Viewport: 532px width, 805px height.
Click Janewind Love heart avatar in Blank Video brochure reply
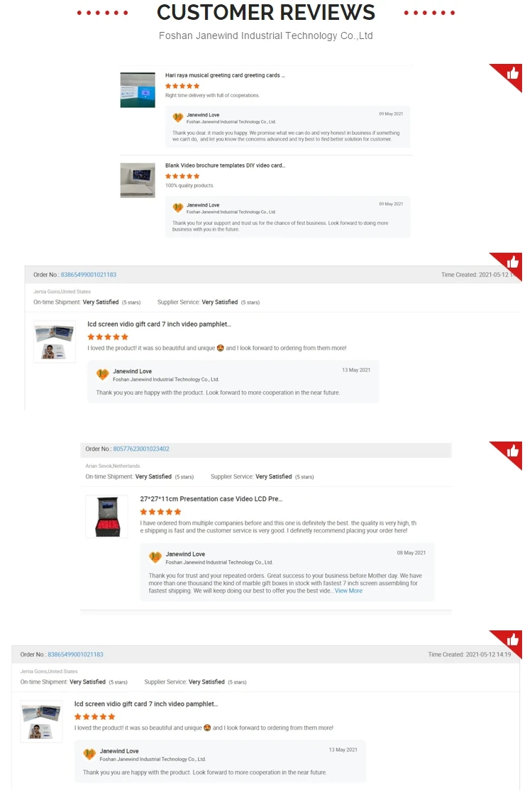pyautogui.click(x=178, y=208)
